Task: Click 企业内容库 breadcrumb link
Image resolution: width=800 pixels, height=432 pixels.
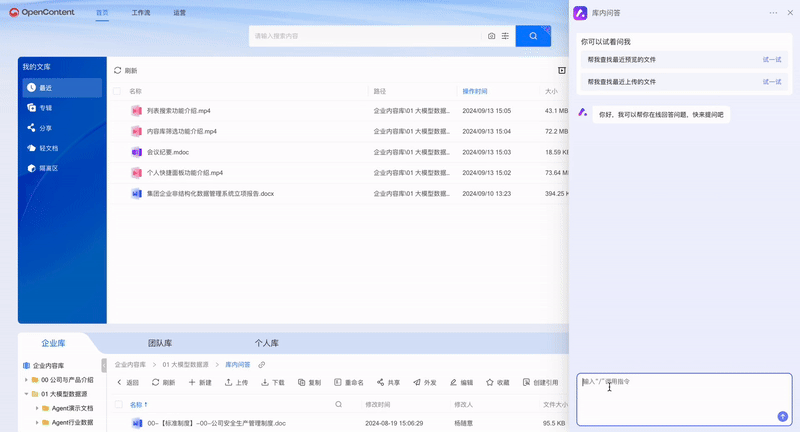Action: pos(130,365)
